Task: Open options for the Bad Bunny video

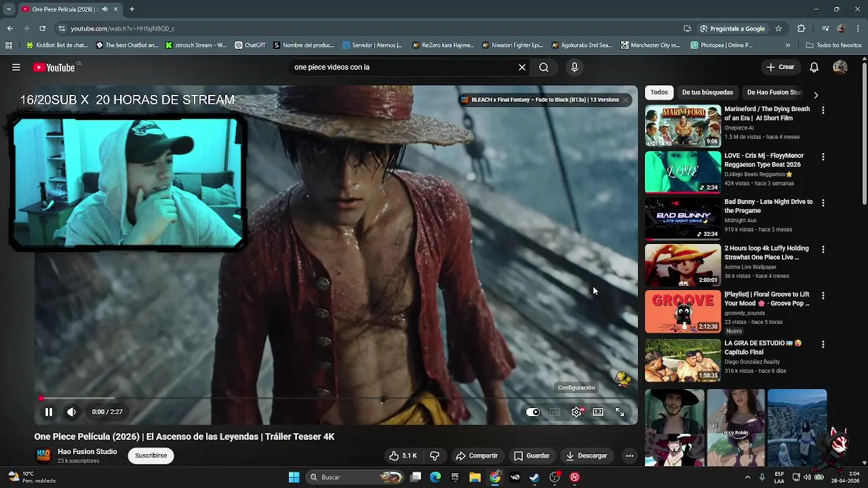Action: coord(823,203)
